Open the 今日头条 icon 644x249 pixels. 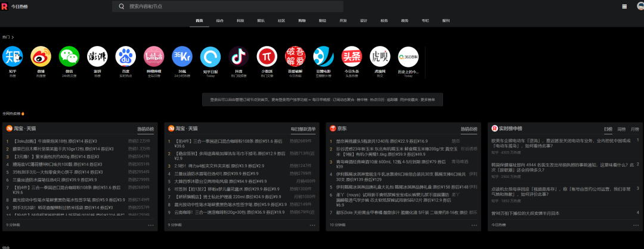tap(352, 56)
